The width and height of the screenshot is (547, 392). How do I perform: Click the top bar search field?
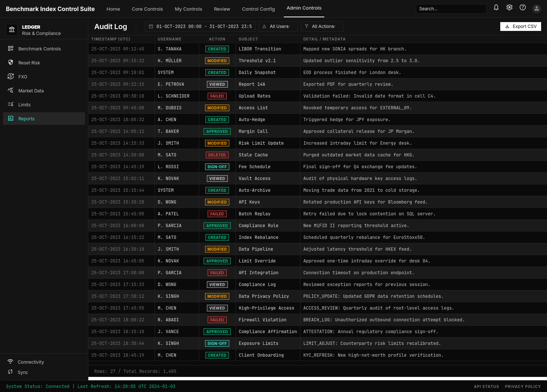[x=451, y=9]
